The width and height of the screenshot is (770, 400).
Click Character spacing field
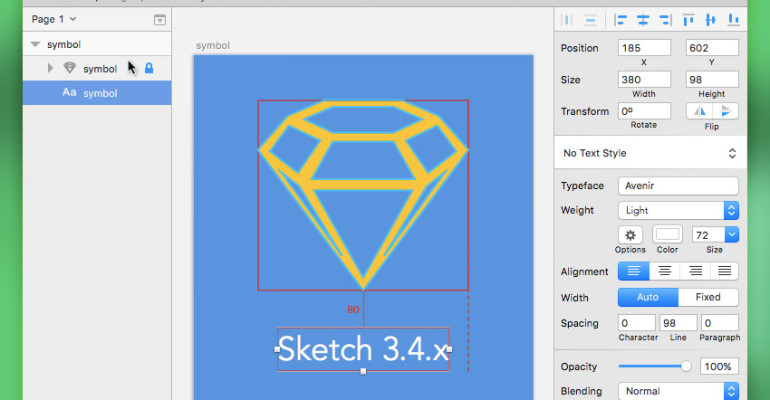[x=637, y=323]
